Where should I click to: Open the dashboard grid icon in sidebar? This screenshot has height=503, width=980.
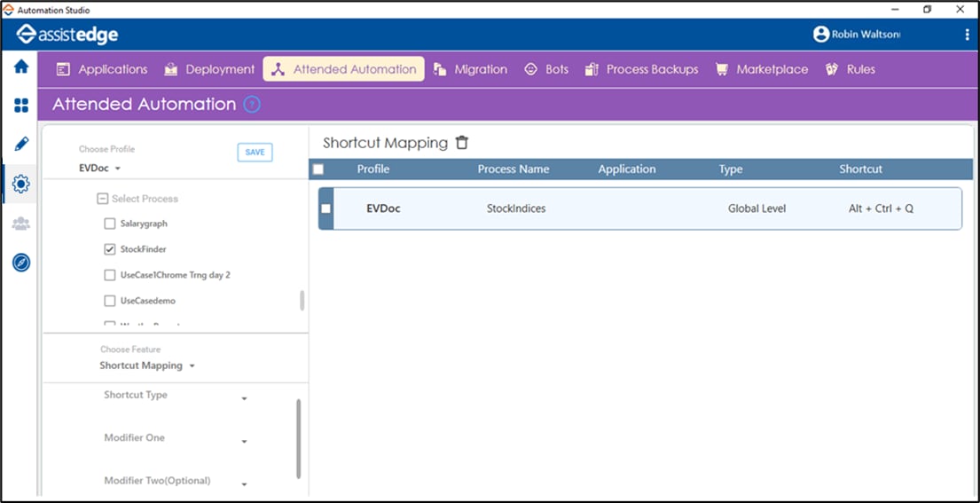tap(20, 106)
